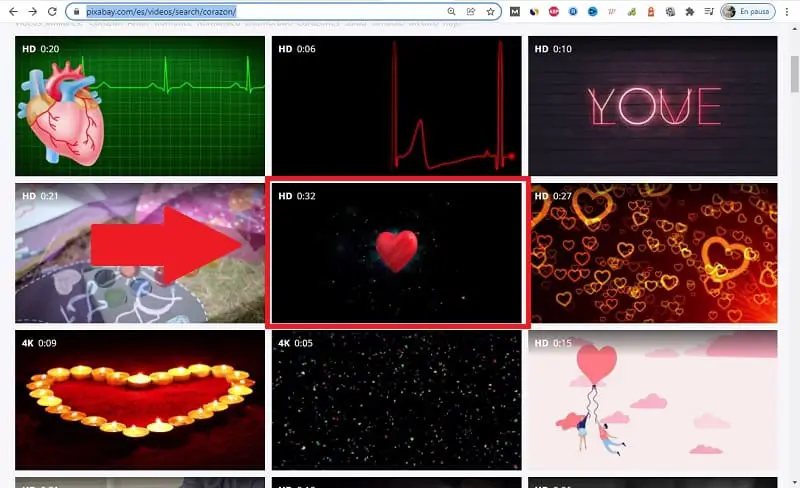800x488 pixels.
Task: Go back to the previous page
Action: [x=13, y=11]
